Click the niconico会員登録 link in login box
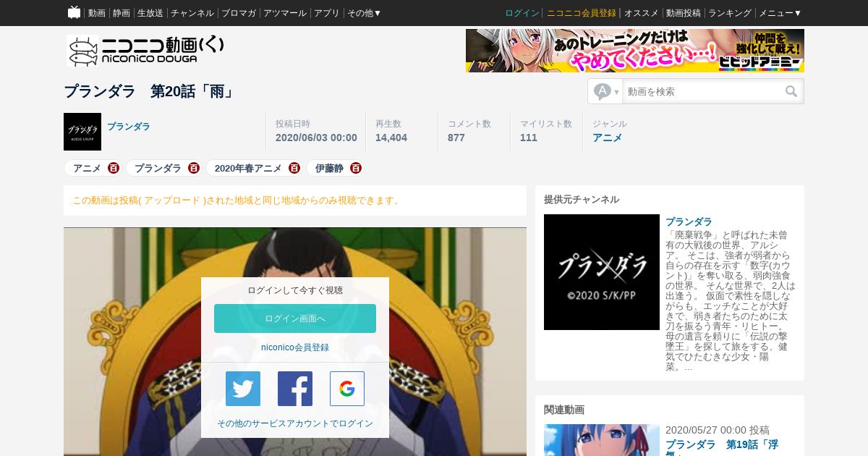The width and height of the screenshot is (868, 456). (x=295, y=347)
